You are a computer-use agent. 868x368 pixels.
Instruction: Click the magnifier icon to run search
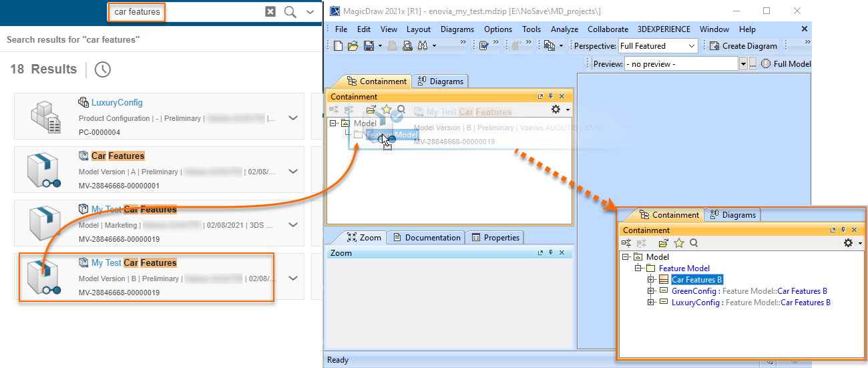click(x=290, y=11)
